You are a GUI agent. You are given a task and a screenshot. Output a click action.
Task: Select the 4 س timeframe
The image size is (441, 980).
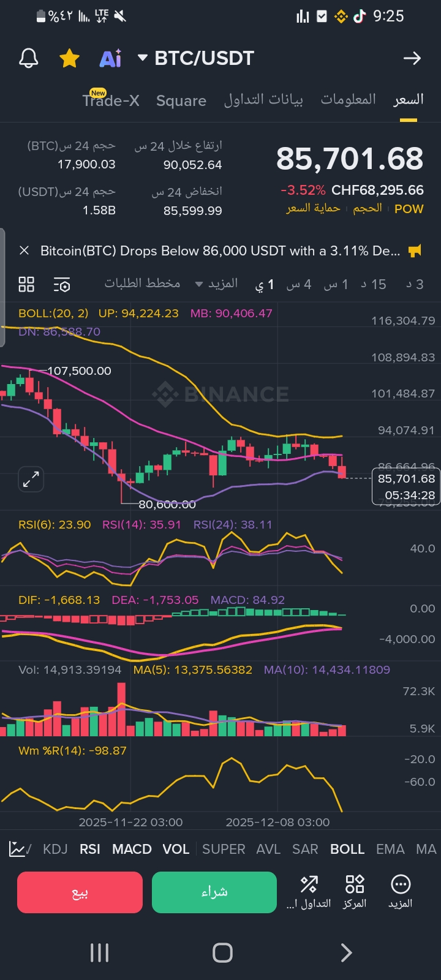click(299, 284)
